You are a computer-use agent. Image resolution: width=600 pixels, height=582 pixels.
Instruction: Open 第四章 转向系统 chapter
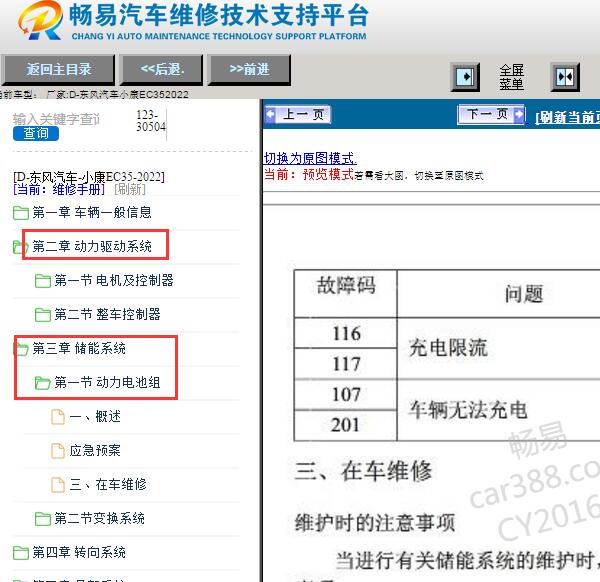(x=79, y=553)
